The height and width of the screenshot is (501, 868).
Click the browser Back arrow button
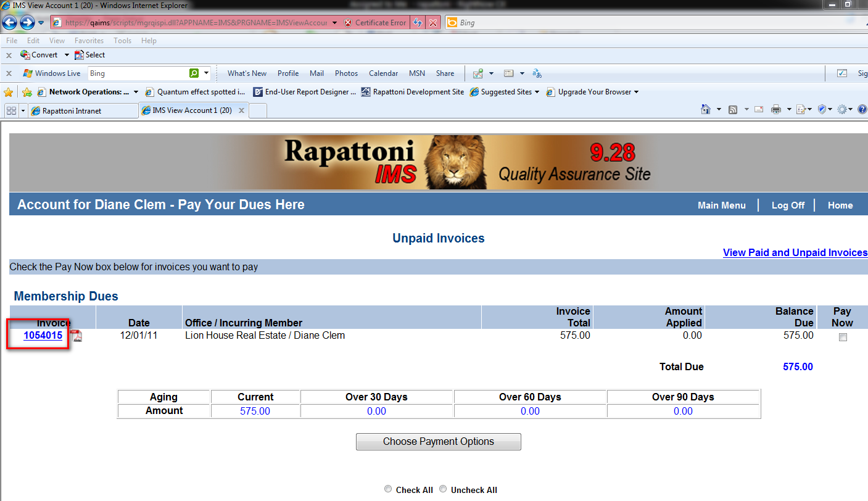10,23
